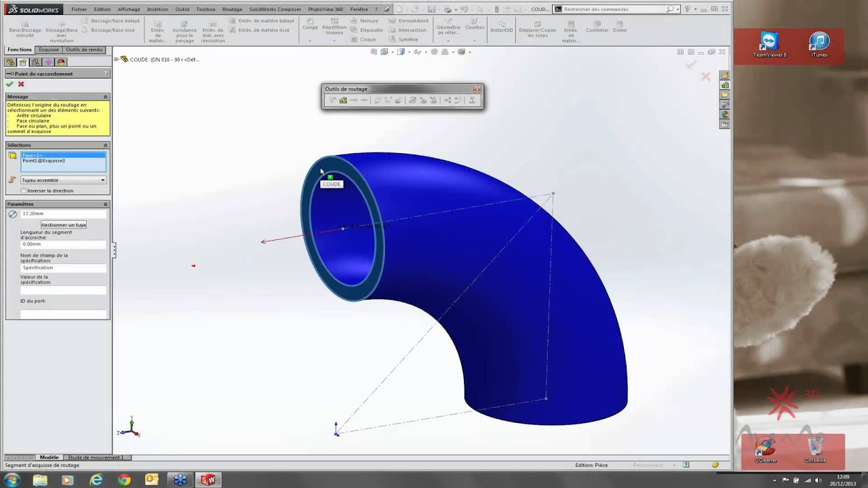Open TeamViewer 8 desktop shortcut
Image resolution: width=868 pixels, height=488 pixels.
pos(770,45)
